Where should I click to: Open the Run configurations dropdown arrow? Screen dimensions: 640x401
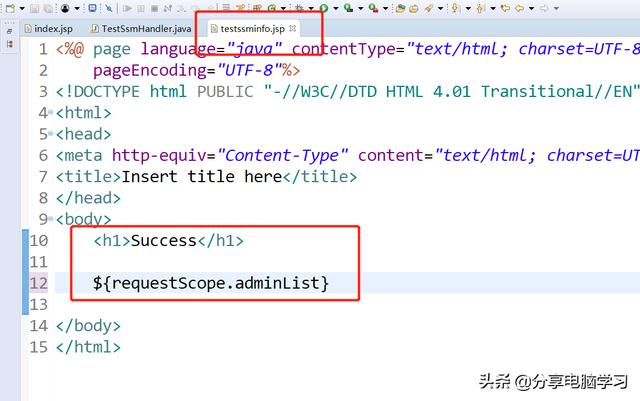pyautogui.click(x=336, y=8)
